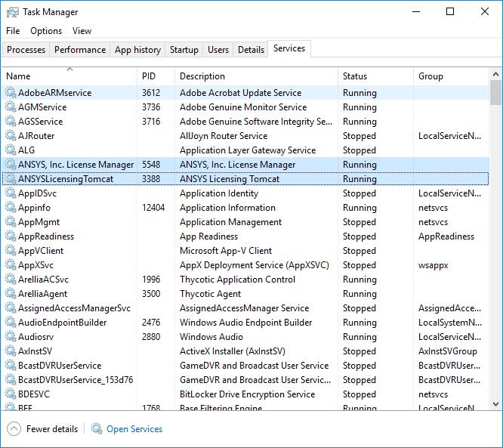Click PID 12404 in the Appinfo row

153,208
